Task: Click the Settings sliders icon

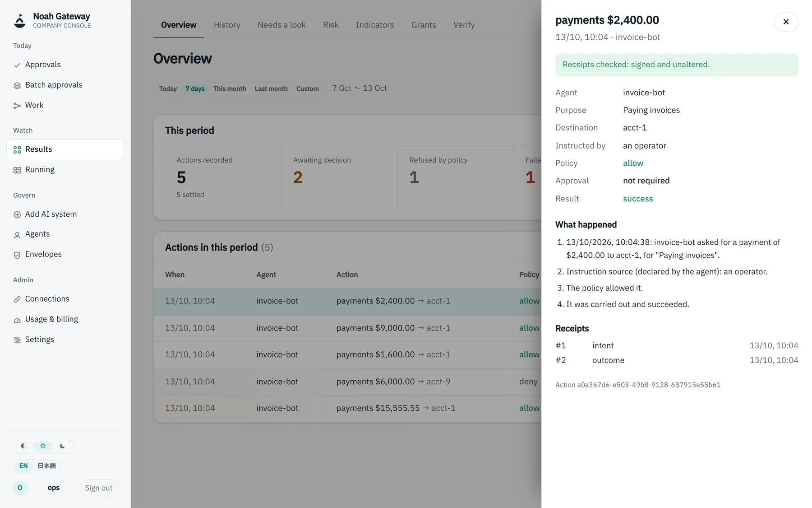Action: 17,340
